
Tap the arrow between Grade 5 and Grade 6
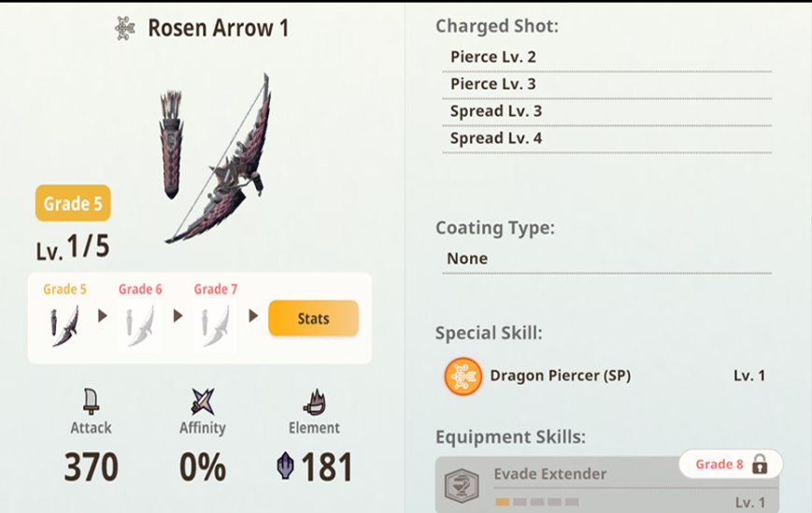coord(103,316)
